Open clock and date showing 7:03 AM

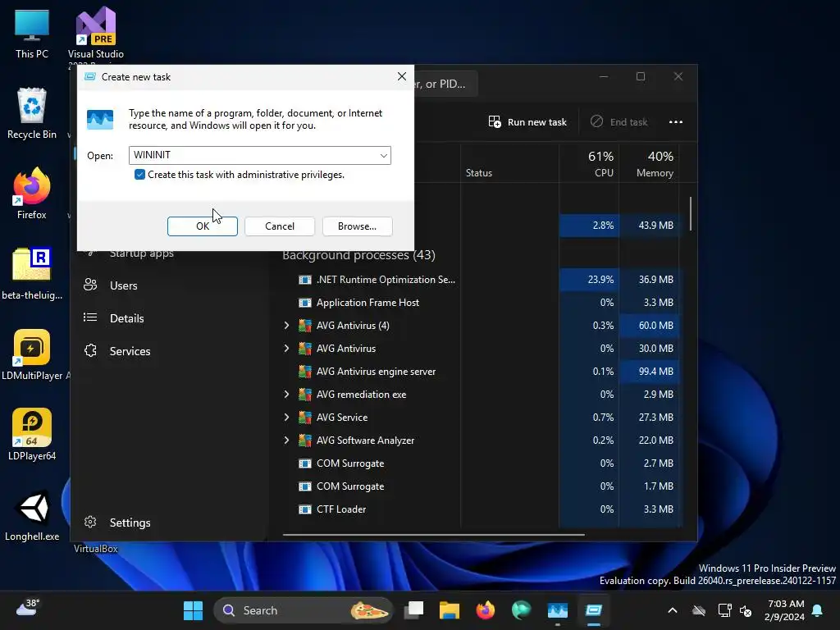pos(785,610)
